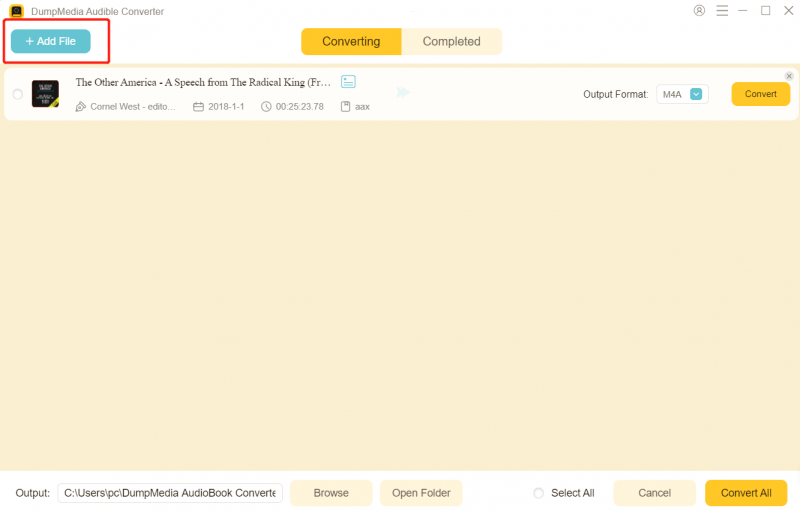This screenshot has width=800, height=511.
Task: Expand the M4A output format dropdown
Action: click(x=696, y=94)
